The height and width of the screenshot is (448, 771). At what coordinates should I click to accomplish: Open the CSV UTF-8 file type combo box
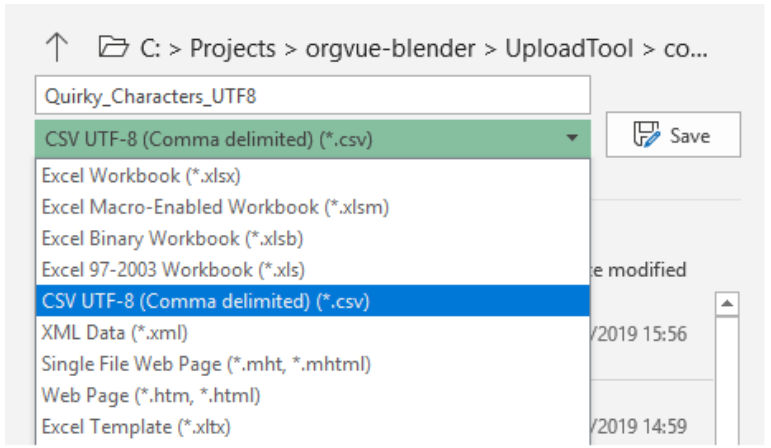(313, 139)
